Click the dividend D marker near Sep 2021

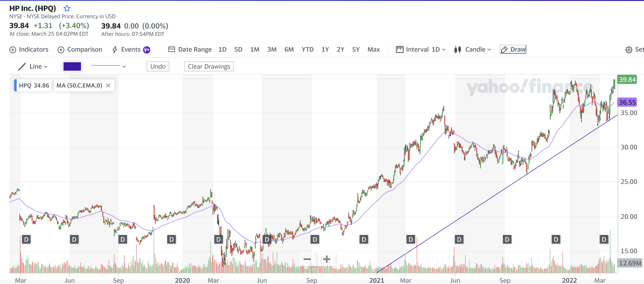click(507, 239)
